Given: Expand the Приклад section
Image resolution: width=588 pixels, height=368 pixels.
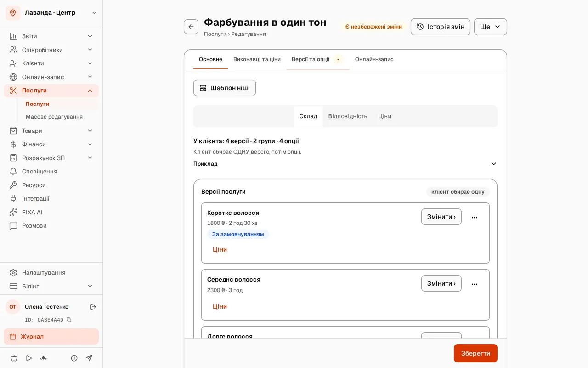Looking at the screenshot, I should pyautogui.click(x=345, y=164).
